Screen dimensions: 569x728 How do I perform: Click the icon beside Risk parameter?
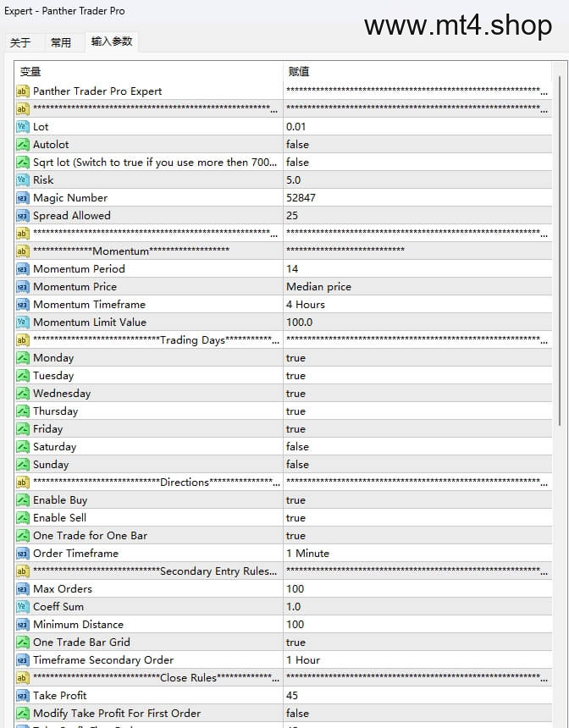tap(22, 180)
